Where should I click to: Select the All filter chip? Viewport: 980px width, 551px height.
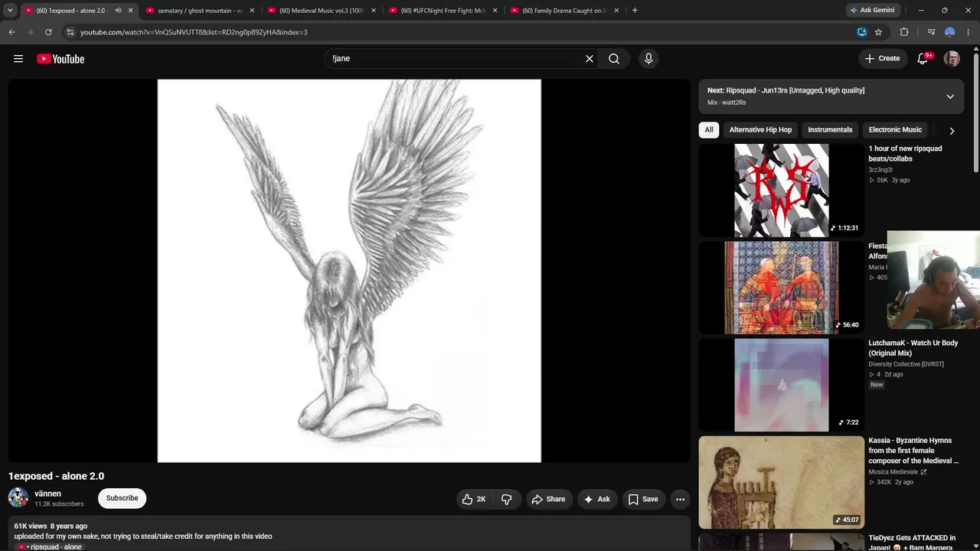[x=709, y=130]
